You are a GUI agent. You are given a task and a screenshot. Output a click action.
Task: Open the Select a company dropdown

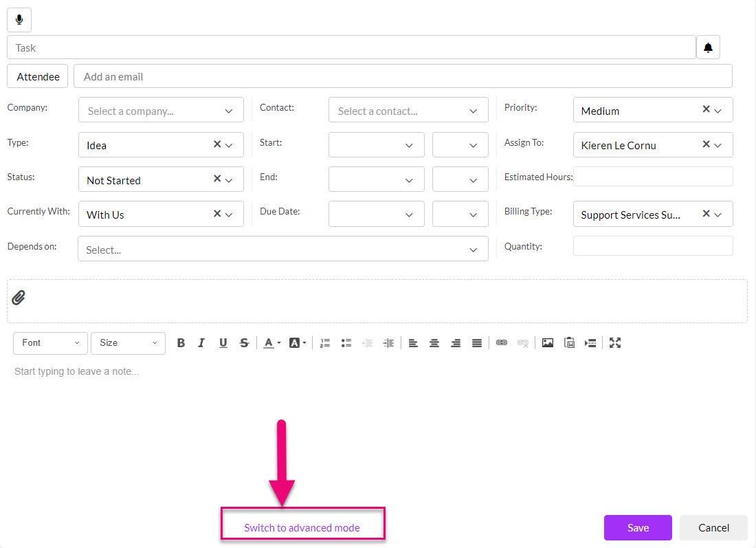click(161, 111)
